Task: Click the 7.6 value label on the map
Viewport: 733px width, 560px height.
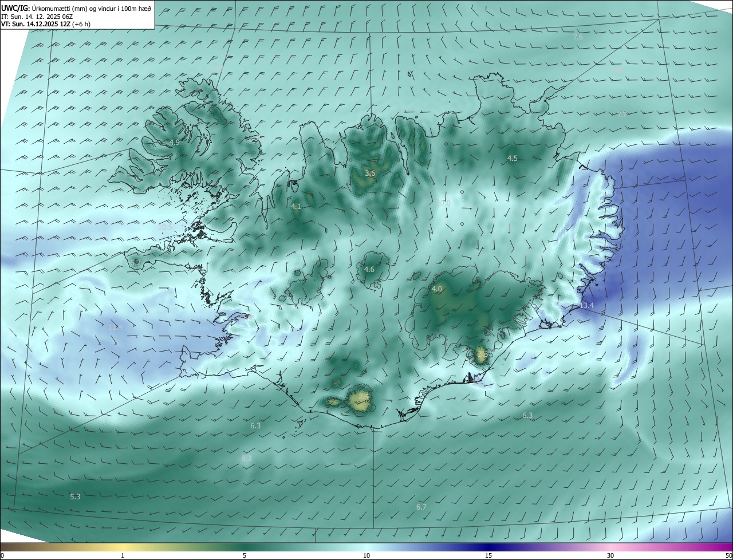Action: 578,37
